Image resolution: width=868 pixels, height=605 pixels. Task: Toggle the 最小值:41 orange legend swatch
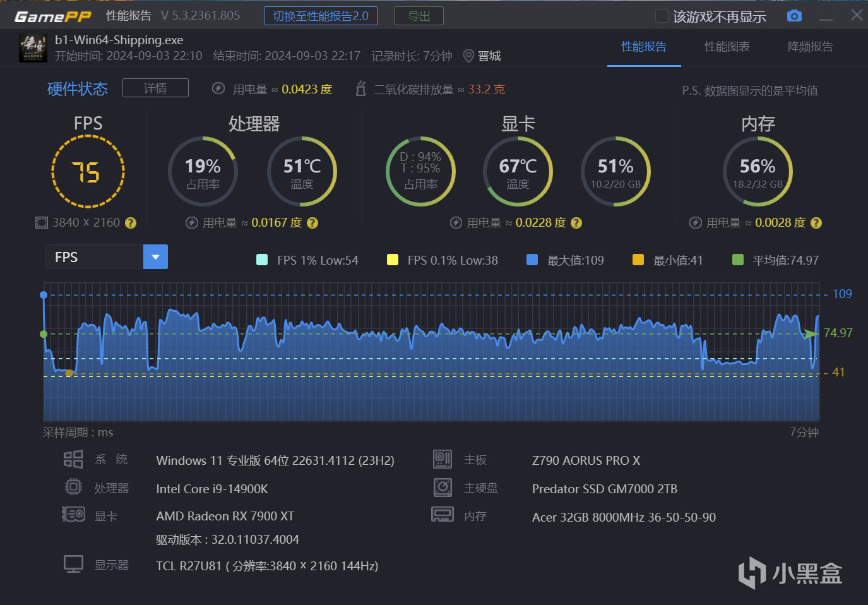pyautogui.click(x=638, y=260)
